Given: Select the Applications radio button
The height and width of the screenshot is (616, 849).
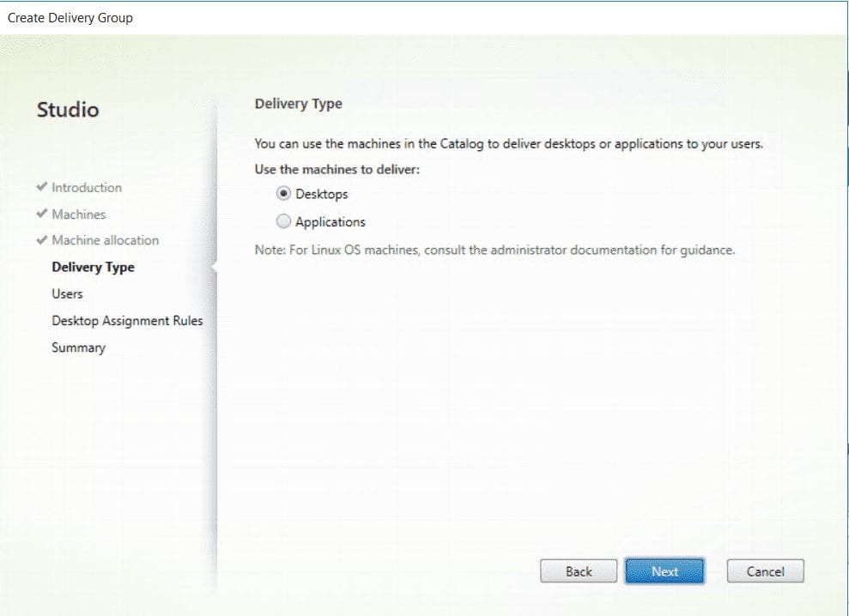Looking at the screenshot, I should [283, 221].
